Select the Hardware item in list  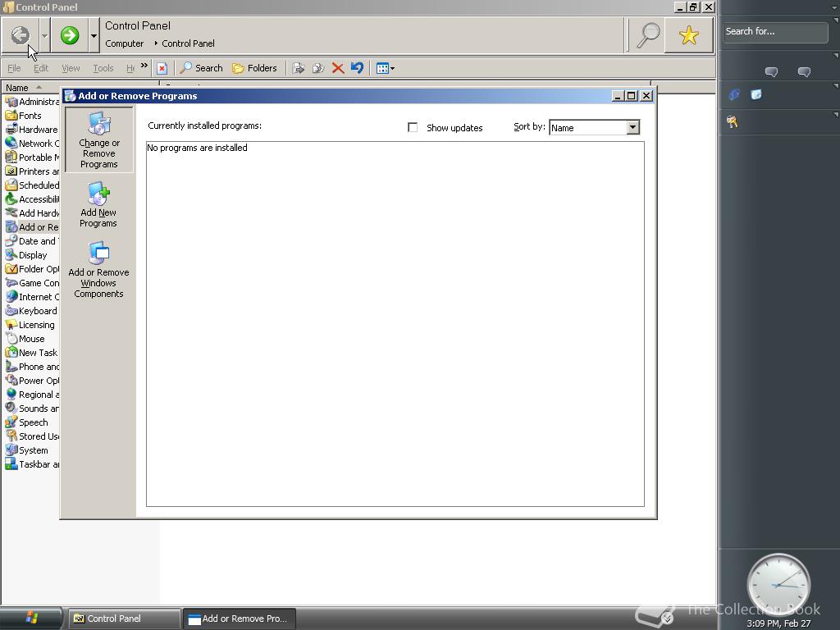[x=32, y=130]
